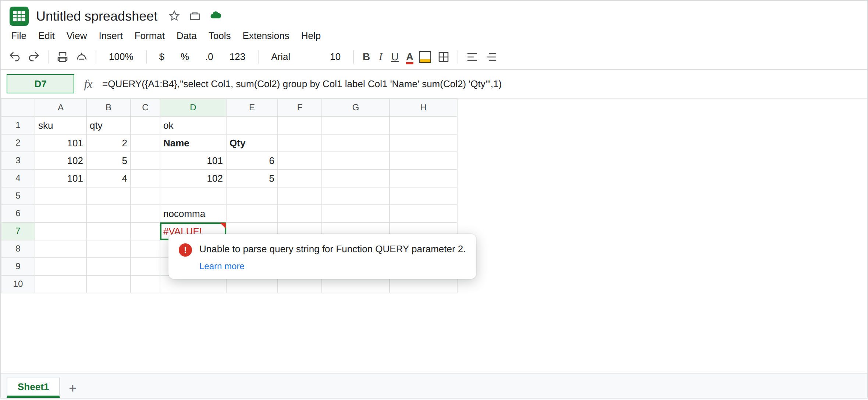Image resolution: width=868 pixels, height=400 pixels.
Task: Select cell B1 containing qty
Action: pos(108,125)
